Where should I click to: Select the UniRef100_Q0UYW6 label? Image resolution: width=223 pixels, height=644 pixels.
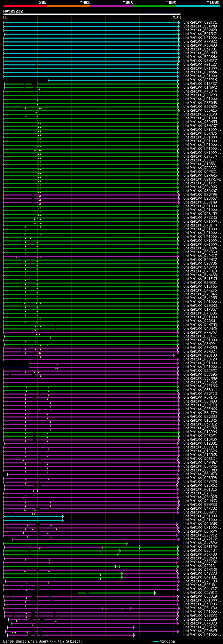tap(200, 524)
